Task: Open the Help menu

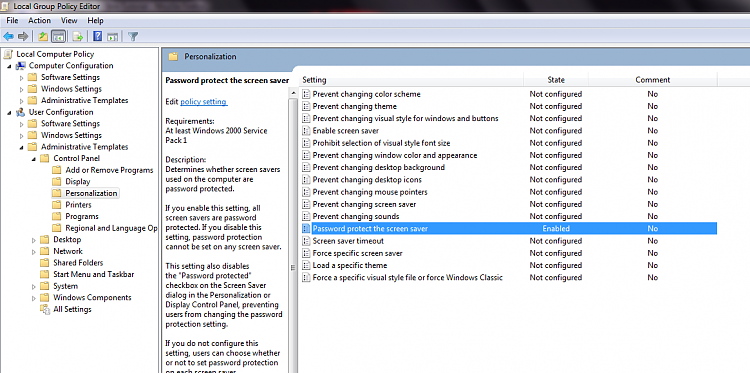Action: [95, 21]
